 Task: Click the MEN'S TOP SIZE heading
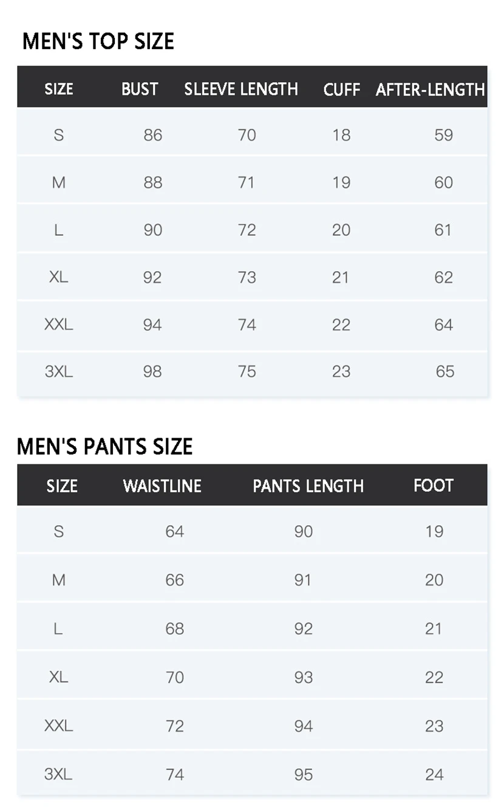98,41
